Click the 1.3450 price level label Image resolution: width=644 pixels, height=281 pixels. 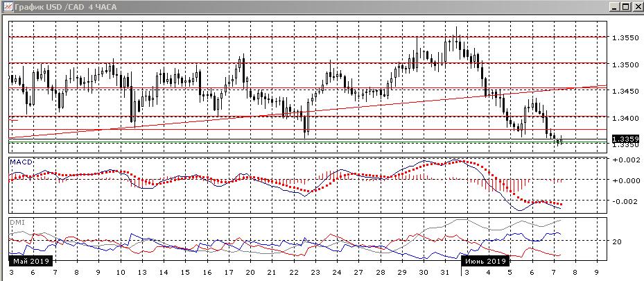[x=622, y=91]
